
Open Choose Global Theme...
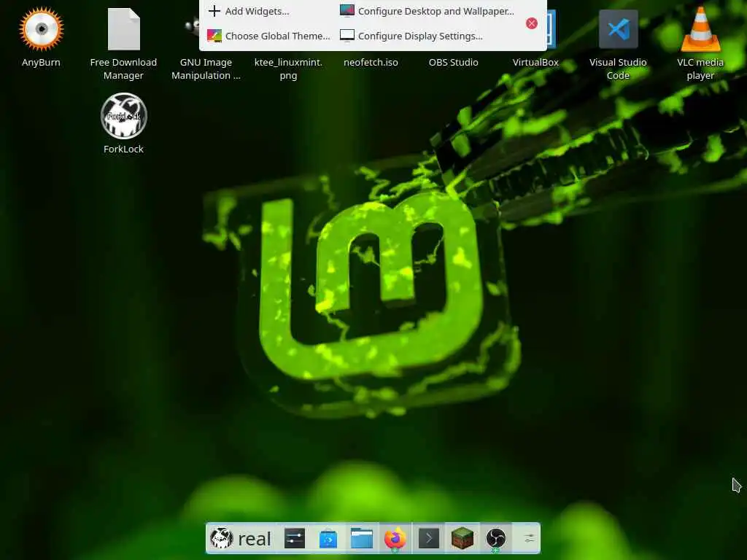268,36
